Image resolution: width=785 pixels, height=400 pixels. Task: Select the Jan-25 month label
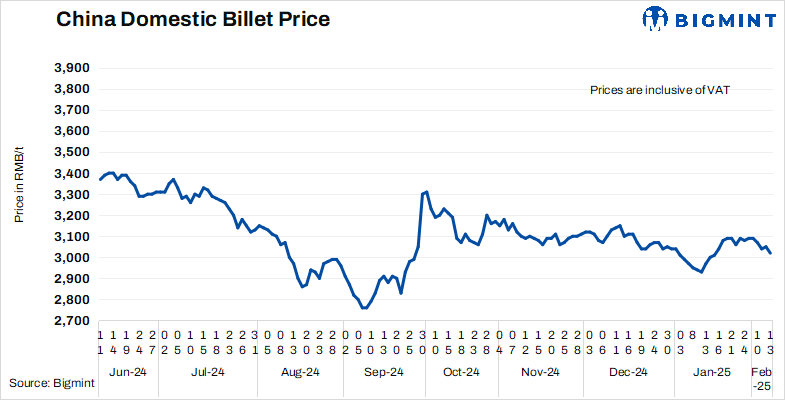tap(713, 372)
